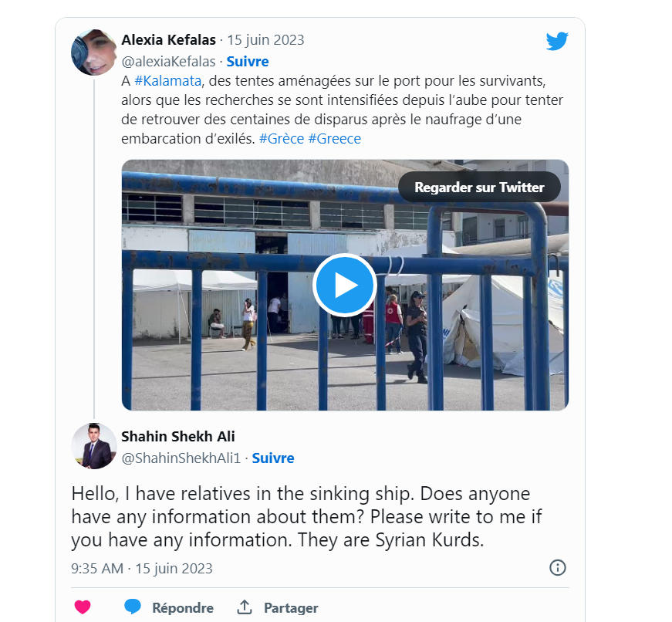Open the #Kalamata hashtag link
Screen dimensions: 672x622
click(167, 81)
